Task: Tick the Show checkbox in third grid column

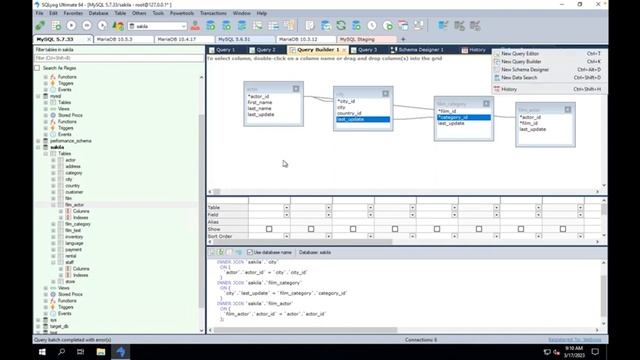Action: (x=353, y=229)
